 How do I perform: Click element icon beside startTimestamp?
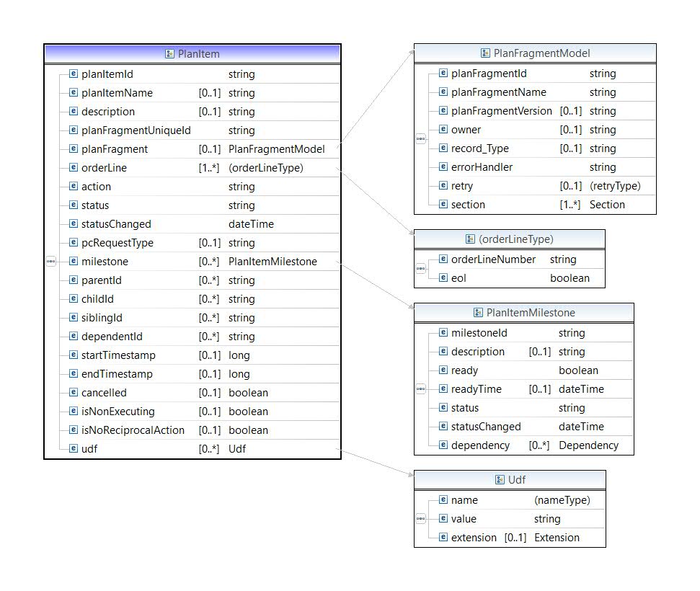pos(74,355)
